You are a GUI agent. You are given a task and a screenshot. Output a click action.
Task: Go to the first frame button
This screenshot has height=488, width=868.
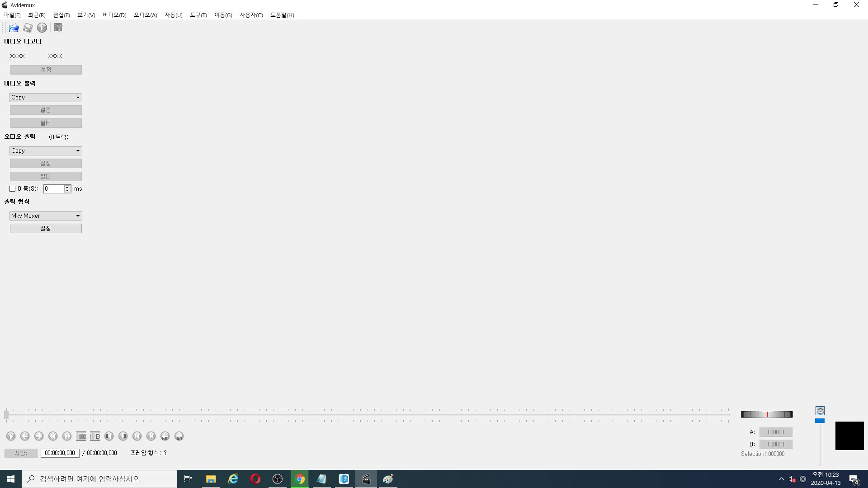tap(137, 436)
